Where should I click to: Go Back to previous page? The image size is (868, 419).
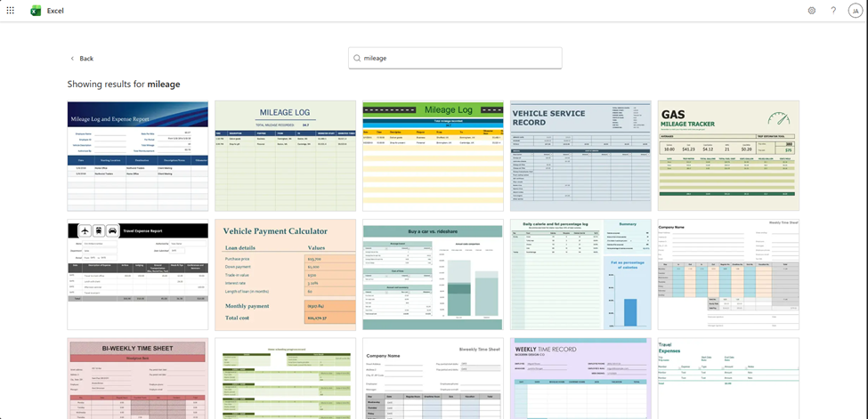pyautogui.click(x=81, y=58)
